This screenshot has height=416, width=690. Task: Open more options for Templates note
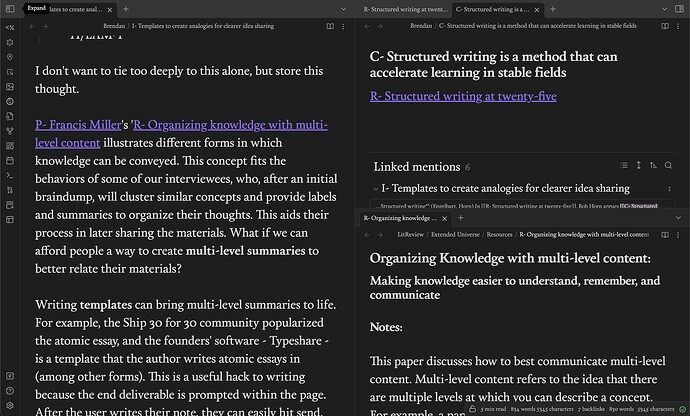click(343, 26)
